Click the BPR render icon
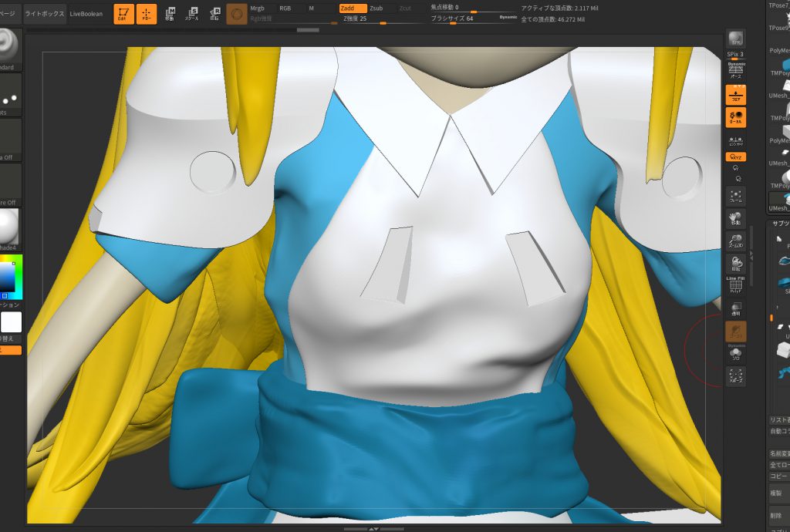The width and height of the screenshot is (790, 532). click(x=735, y=39)
